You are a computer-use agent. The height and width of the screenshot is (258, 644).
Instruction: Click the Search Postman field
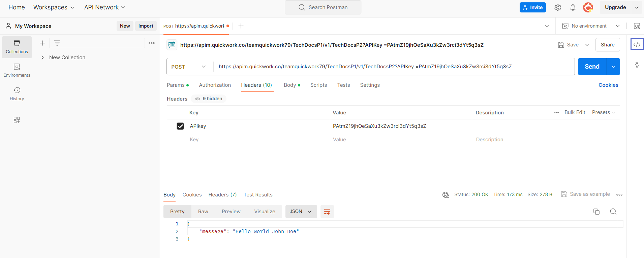pos(323,7)
